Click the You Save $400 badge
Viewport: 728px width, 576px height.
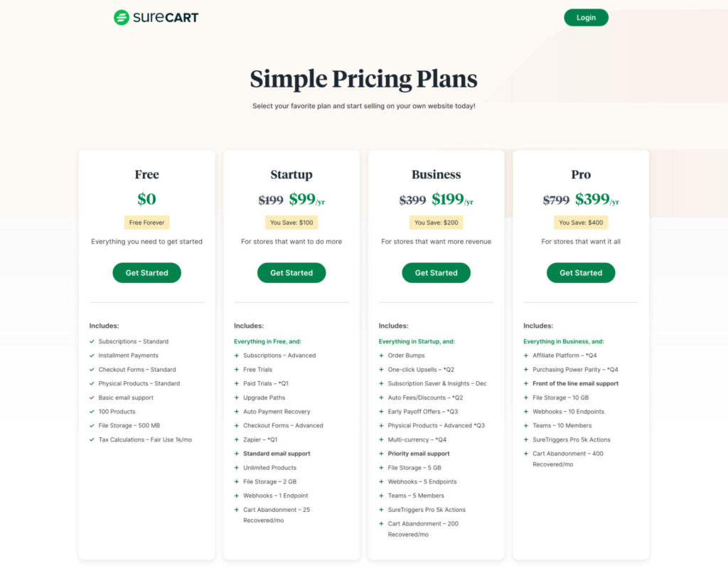(581, 223)
